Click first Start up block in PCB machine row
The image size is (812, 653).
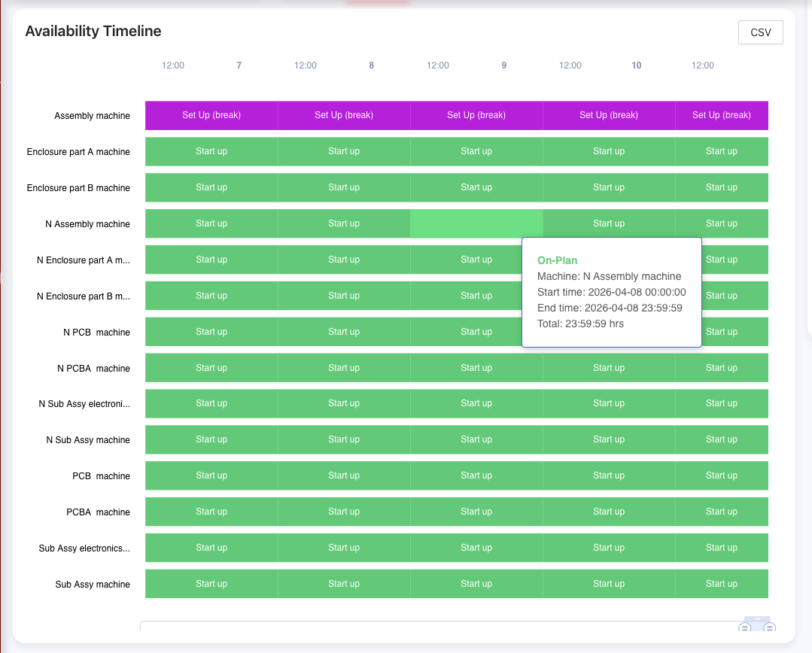[211, 475]
